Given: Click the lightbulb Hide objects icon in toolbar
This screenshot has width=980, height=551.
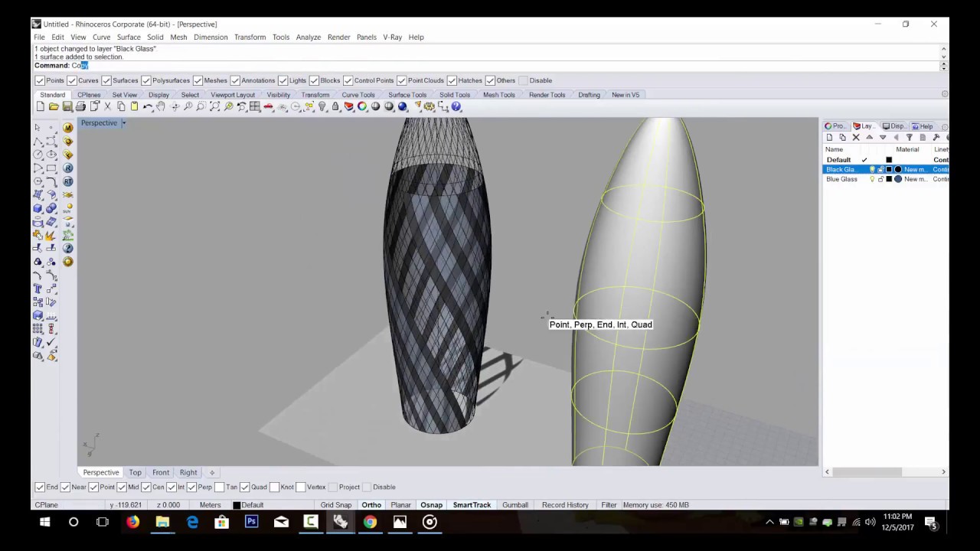Looking at the screenshot, I should [x=322, y=107].
